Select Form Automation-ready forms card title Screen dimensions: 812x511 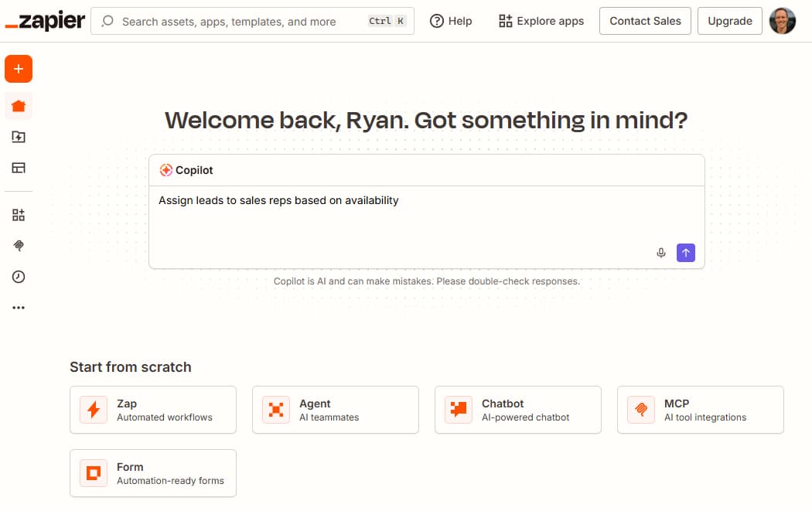[130, 467]
